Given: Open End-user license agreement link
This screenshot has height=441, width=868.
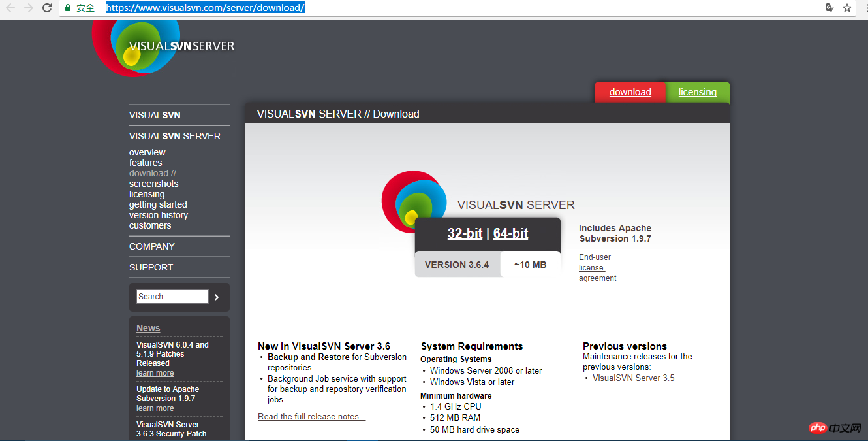Looking at the screenshot, I should coord(597,268).
